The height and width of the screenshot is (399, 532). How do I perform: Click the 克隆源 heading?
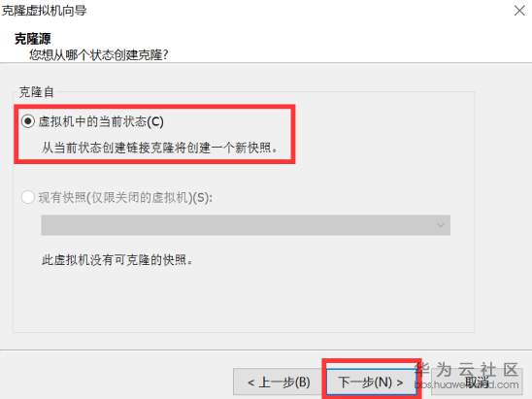33,39
